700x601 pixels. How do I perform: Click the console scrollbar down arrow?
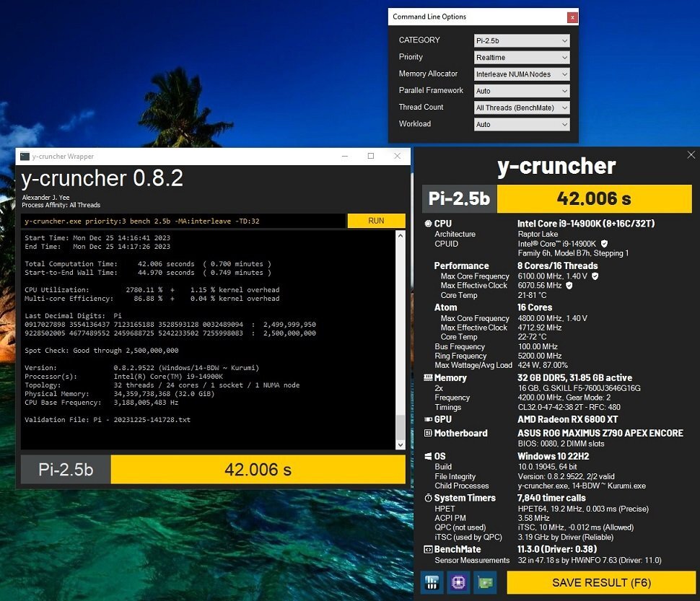tap(401, 444)
